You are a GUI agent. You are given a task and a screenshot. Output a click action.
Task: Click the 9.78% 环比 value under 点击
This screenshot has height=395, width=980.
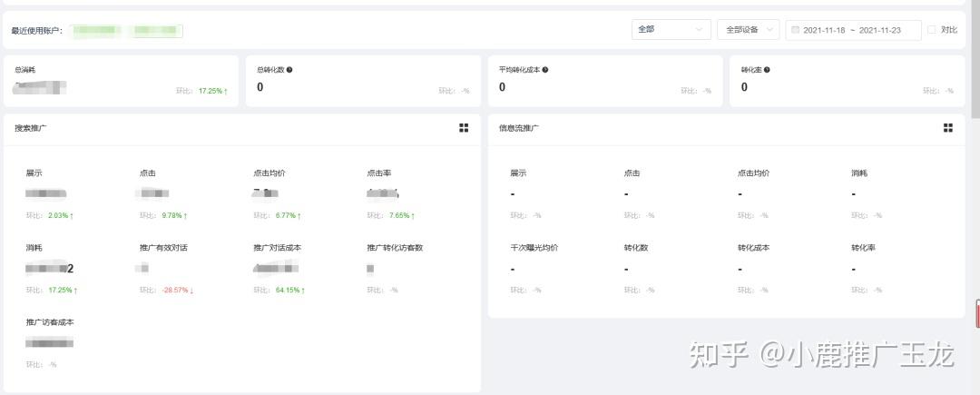click(174, 215)
